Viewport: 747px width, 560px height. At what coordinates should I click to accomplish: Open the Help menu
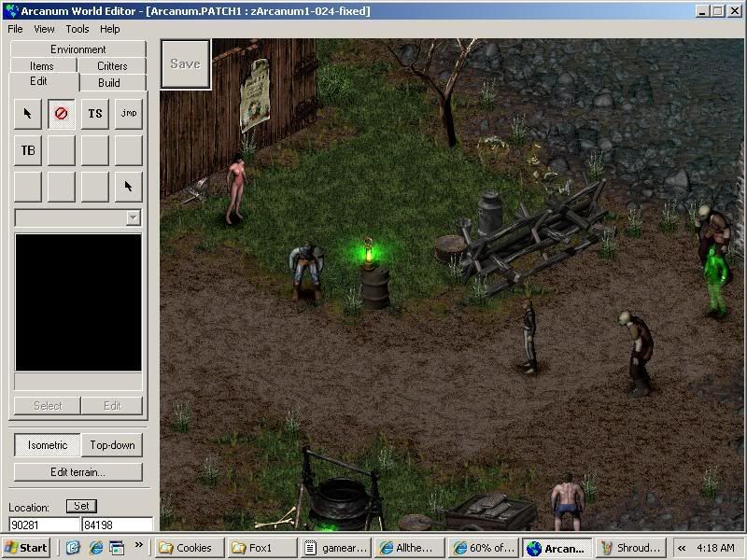coord(109,29)
